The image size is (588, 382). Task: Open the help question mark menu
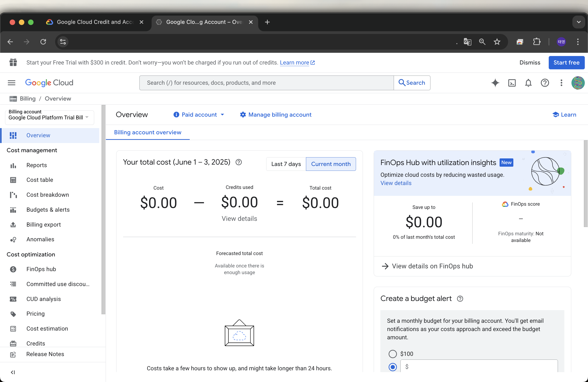pos(545,83)
